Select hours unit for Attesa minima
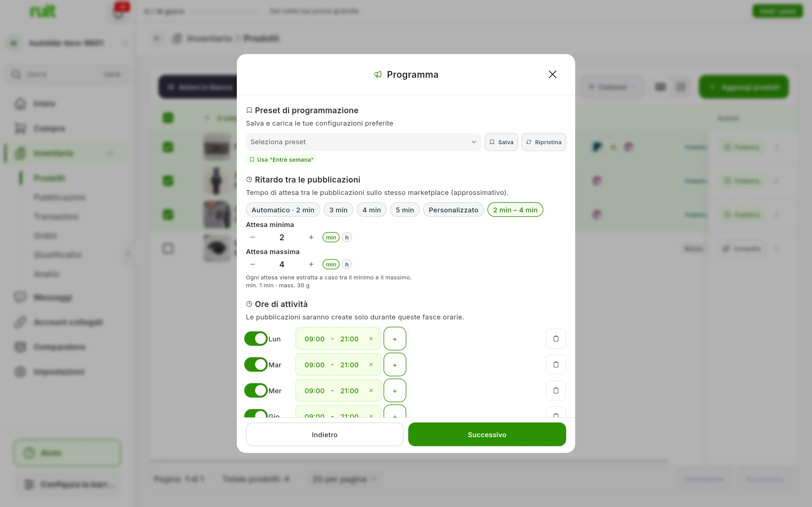This screenshot has width=812, height=507. click(x=347, y=237)
